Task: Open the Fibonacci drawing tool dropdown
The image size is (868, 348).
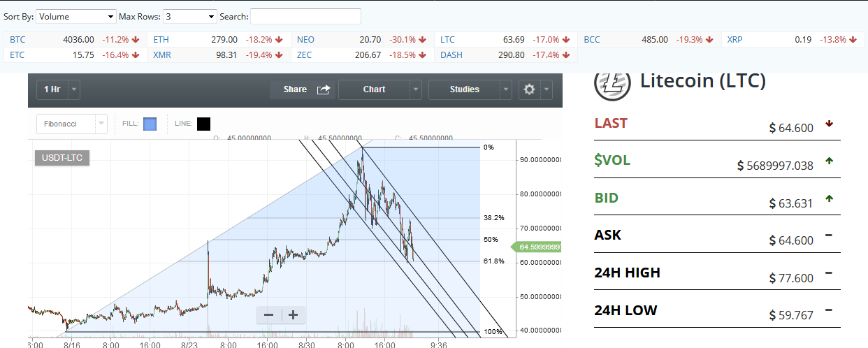Action: click(72, 124)
